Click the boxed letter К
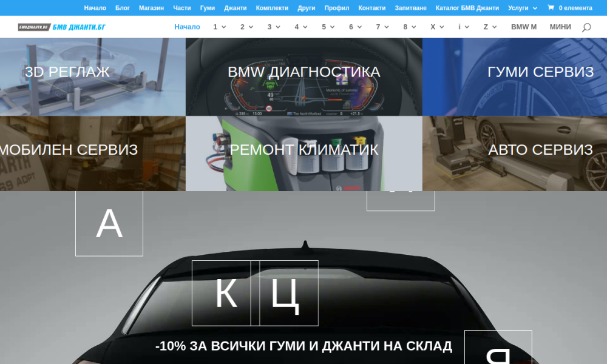The height and width of the screenshot is (364, 607). tap(226, 293)
